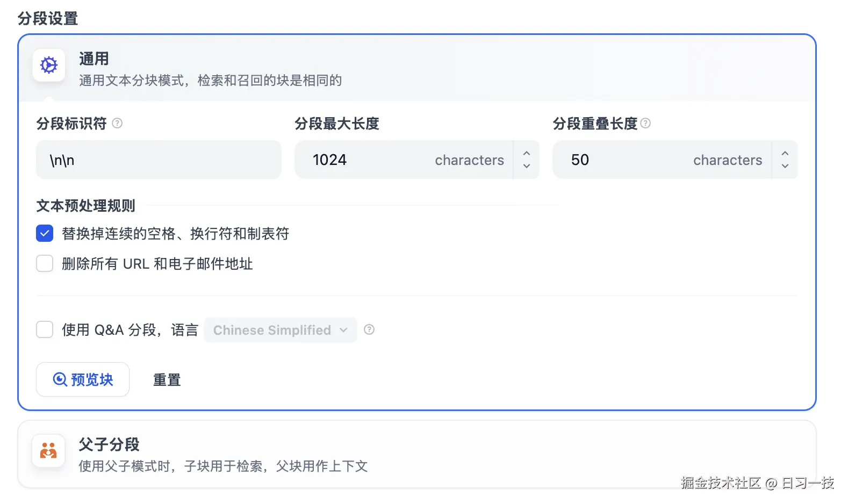Click the 预览块 preview button
This screenshot has height=504, width=848.
click(x=83, y=379)
